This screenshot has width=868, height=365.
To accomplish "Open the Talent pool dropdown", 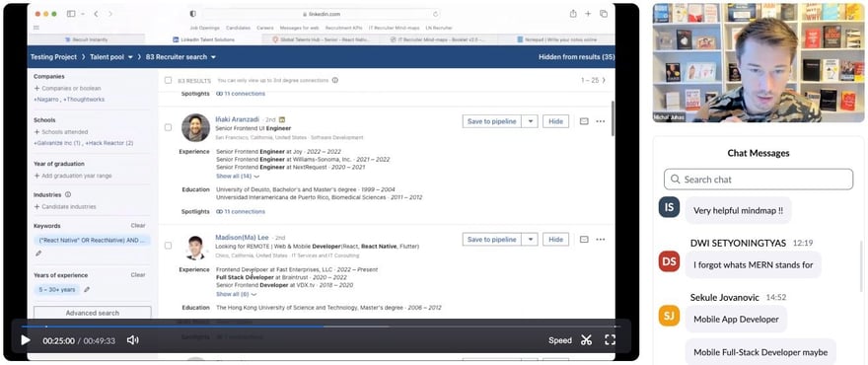I will (111, 57).
